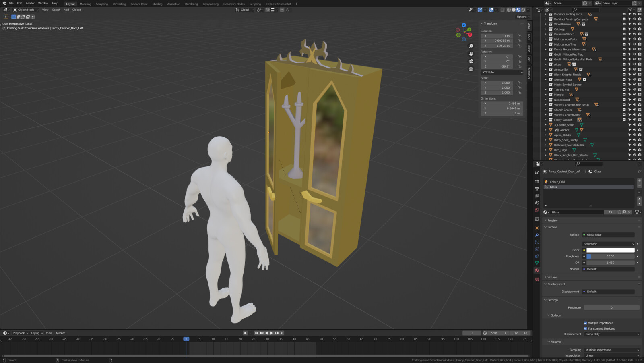Open the View Layer properties tab icon

[x=537, y=195]
